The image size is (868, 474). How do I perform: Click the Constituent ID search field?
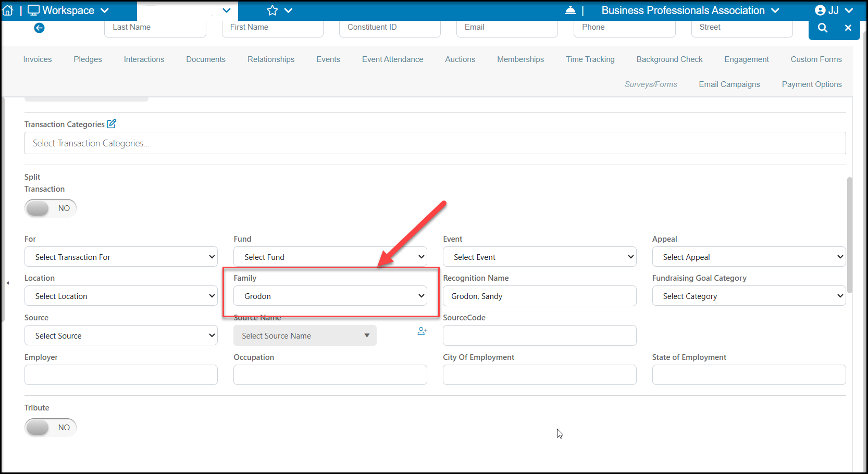pos(390,28)
